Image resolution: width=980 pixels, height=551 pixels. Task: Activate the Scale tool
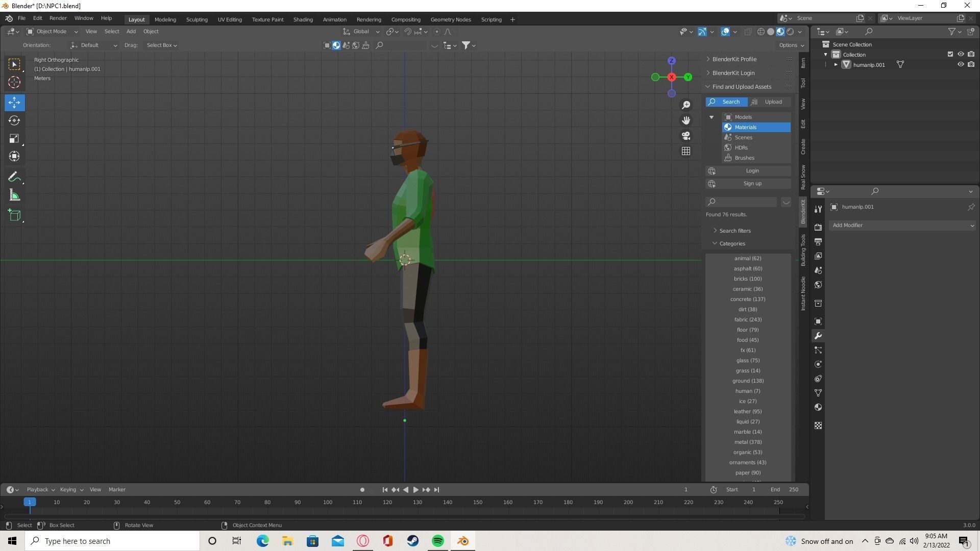[14, 138]
